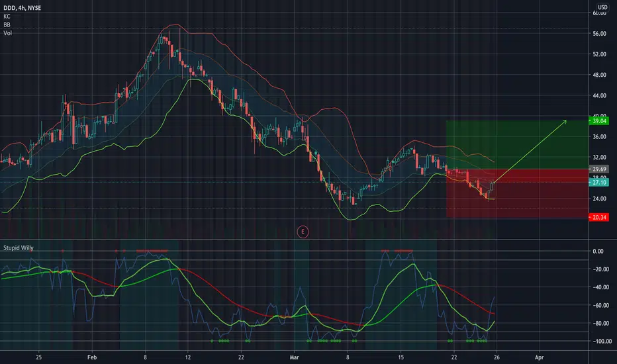
Task: Click the 52.00 price axis label
Action: (x=599, y=54)
